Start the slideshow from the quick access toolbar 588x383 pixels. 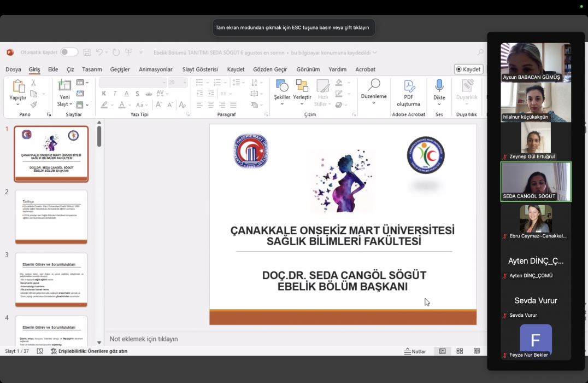tap(128, 52)
